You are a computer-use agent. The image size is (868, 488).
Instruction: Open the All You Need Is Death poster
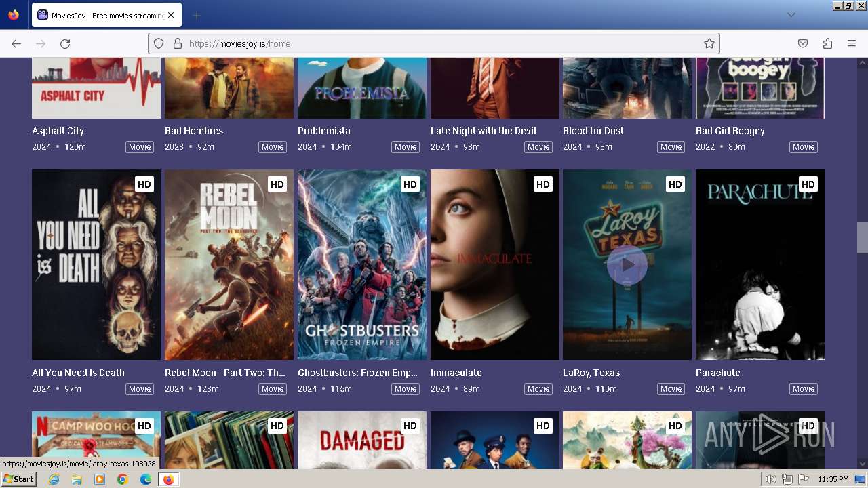96,264
